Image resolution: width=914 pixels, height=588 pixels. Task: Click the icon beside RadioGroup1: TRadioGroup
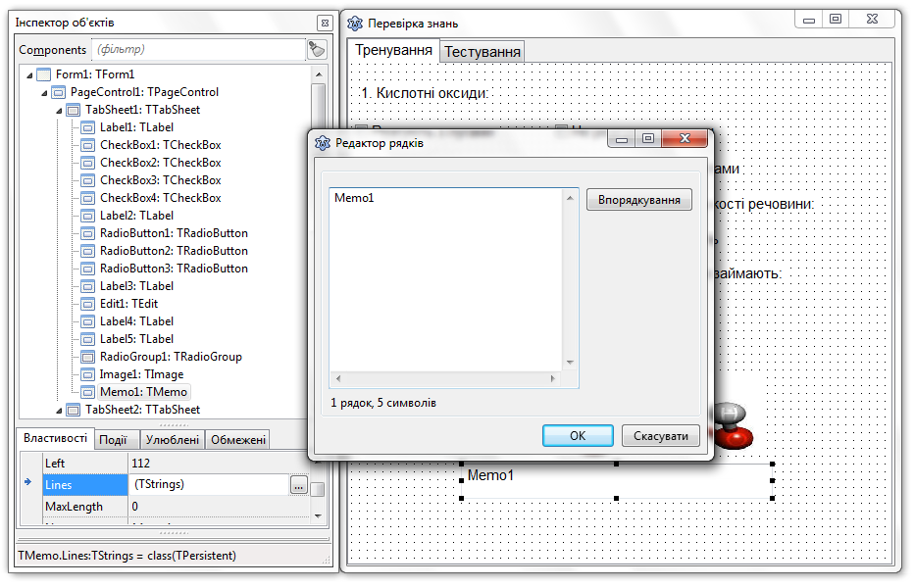coord(87,357)
